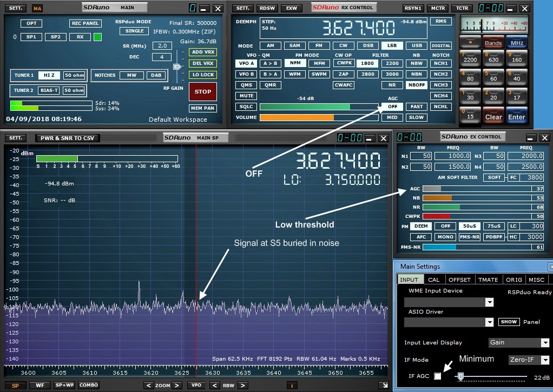
Task: Toggle AGC OFF in RX Control
Action: [392, 107]
